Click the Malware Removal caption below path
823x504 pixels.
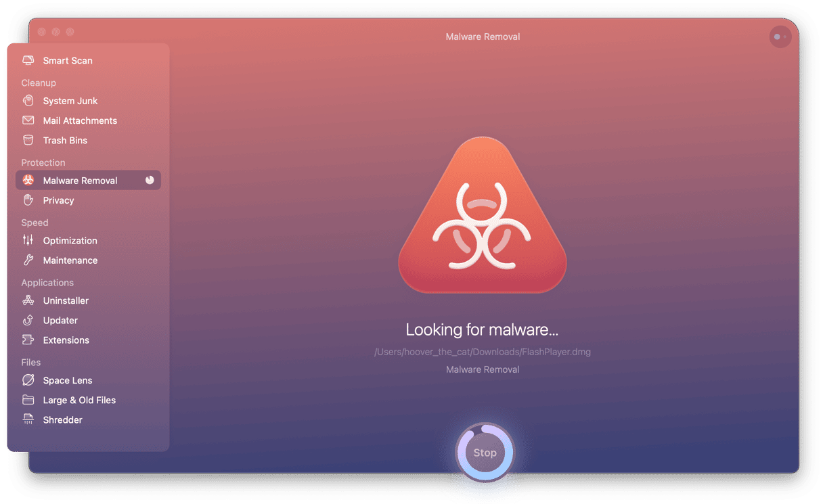tap(483, 369)
